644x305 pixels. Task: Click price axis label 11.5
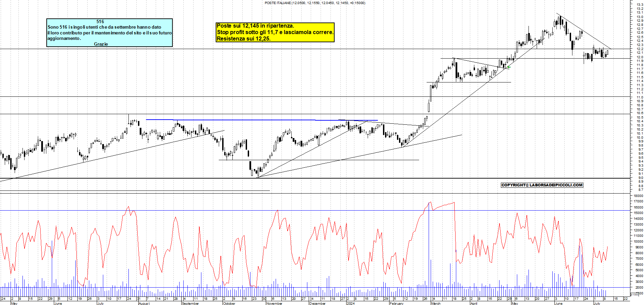pos(640,77)
